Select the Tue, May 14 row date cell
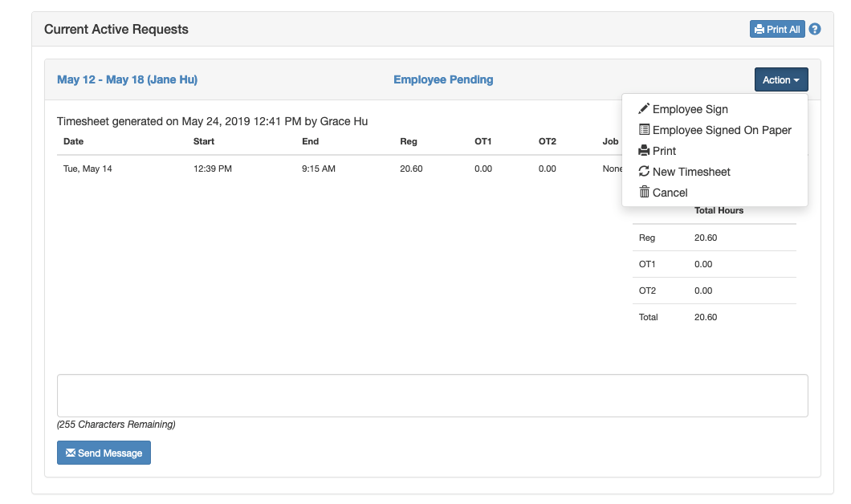This screenshot has height=504, width=851. 88,169
